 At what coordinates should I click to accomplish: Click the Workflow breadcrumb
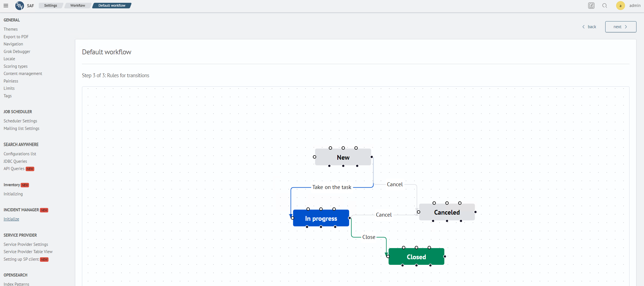[78, 6]
